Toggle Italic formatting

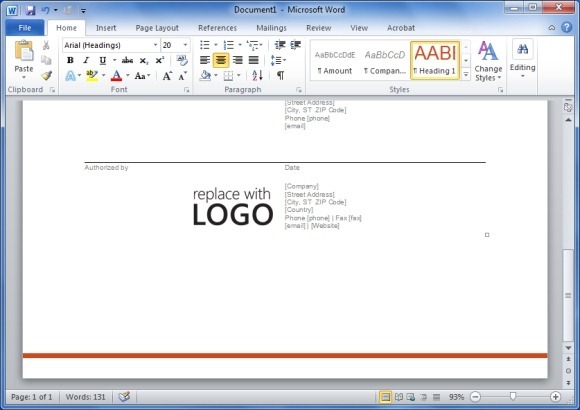pyautogui.click(x=86, y=60)
